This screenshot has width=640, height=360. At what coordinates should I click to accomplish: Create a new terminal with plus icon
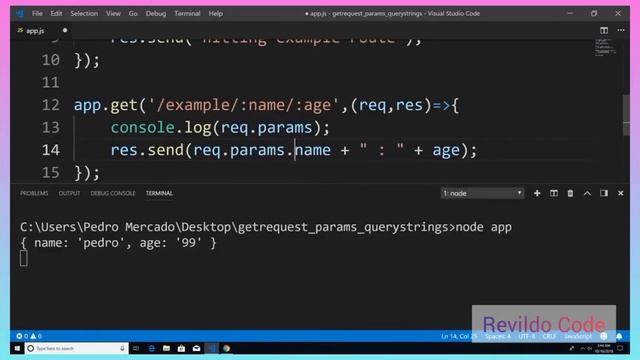[x=537, y=193]
